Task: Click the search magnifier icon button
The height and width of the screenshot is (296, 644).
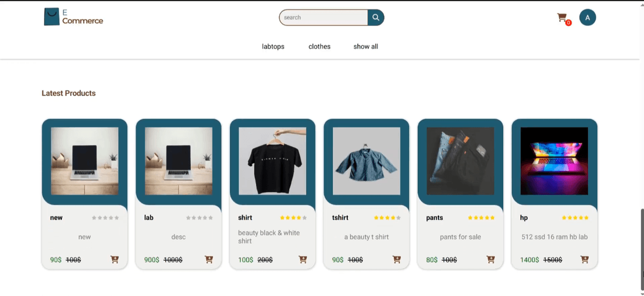Action: tap(376, 18)
